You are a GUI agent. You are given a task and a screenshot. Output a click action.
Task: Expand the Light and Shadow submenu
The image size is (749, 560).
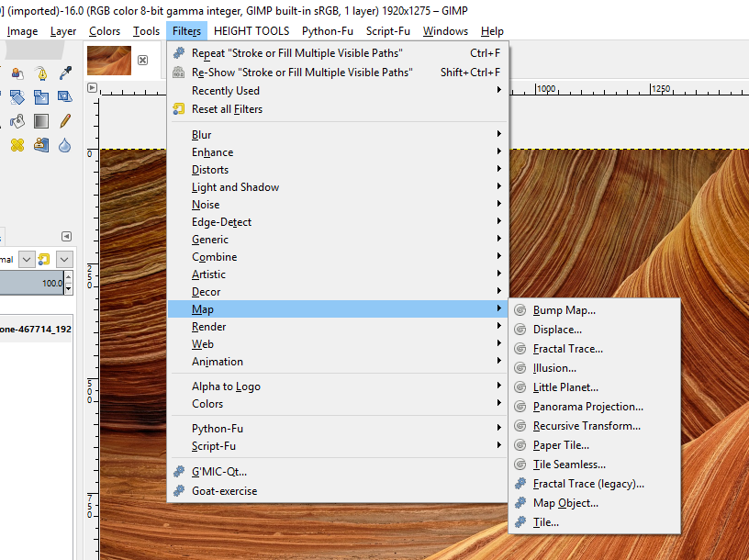(x=338, y=187)
